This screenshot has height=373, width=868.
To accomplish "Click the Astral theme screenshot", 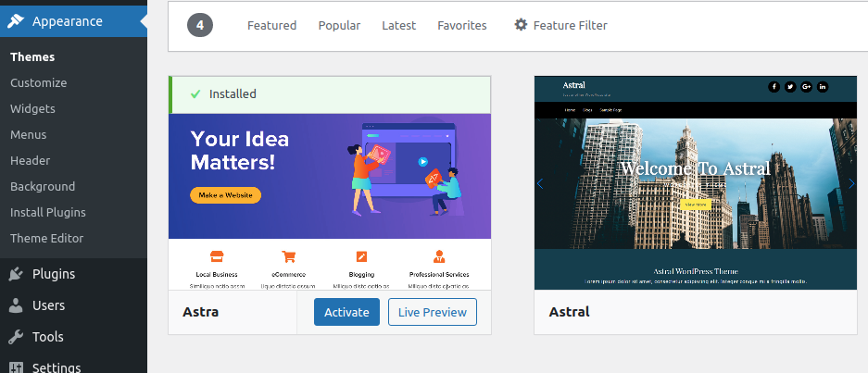I will tap(696, 182).
